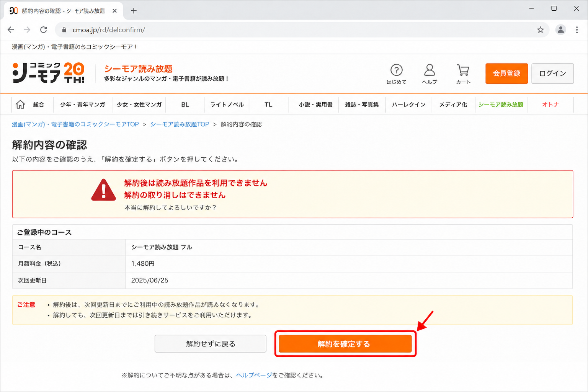Open the オトナ navigation item

(x=550, y=105)
